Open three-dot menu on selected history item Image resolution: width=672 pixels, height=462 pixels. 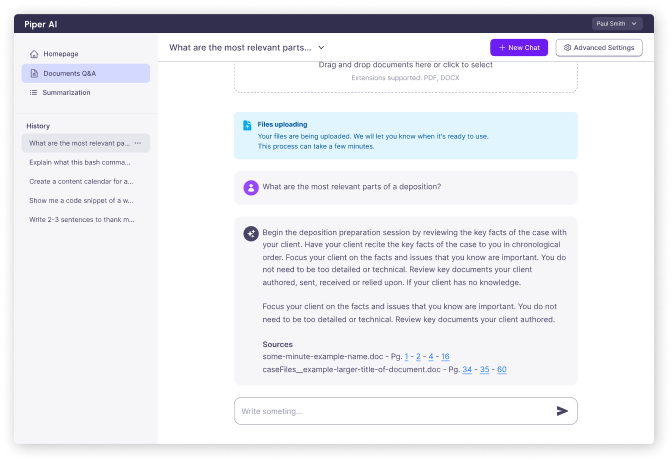click(138, 143)
